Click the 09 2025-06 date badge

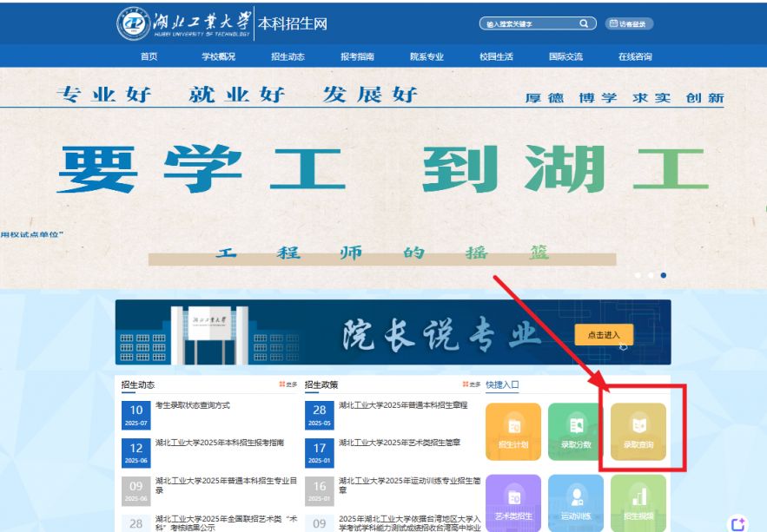pyautogui.click(x=136, y=491)
